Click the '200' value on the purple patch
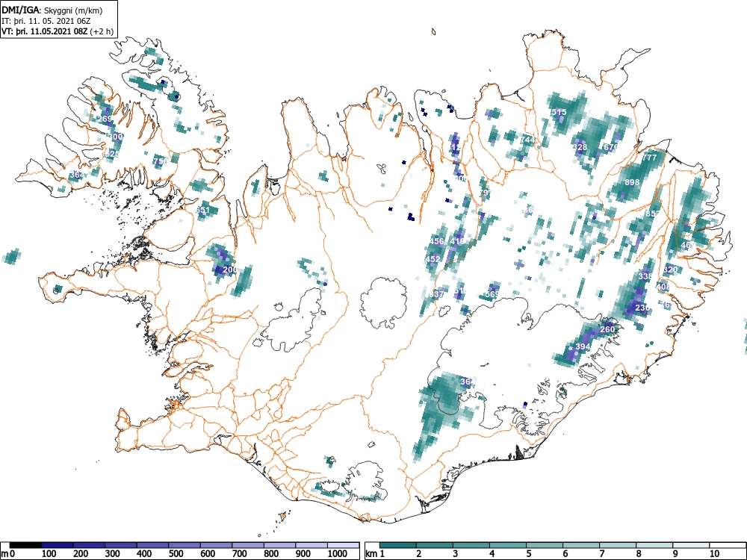Viewport: 747px width, 560px height. (x=229, y=270)
